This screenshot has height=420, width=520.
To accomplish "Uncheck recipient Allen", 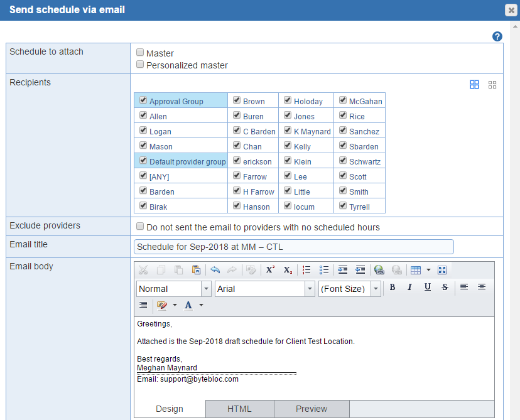I will [143, 116].
